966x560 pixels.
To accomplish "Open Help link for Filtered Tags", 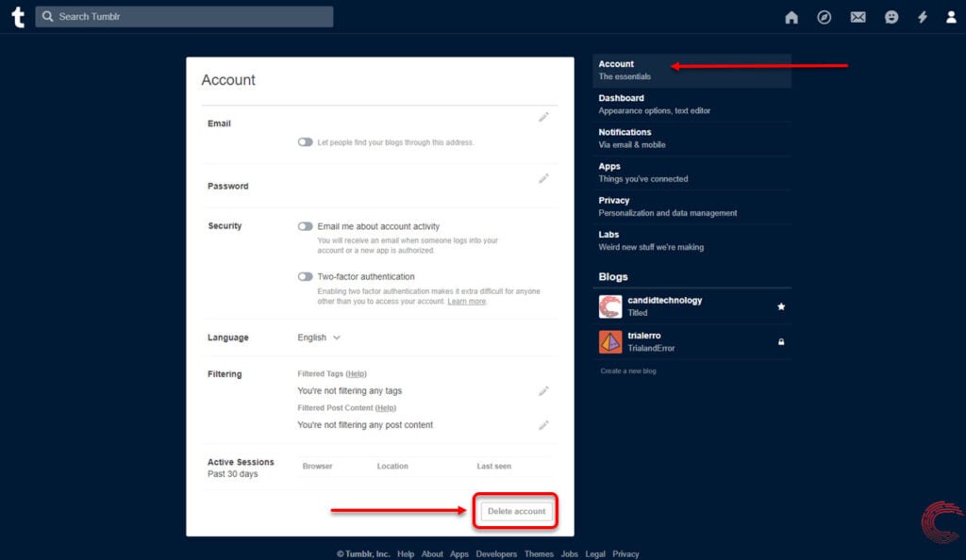I will coord(356,373).
